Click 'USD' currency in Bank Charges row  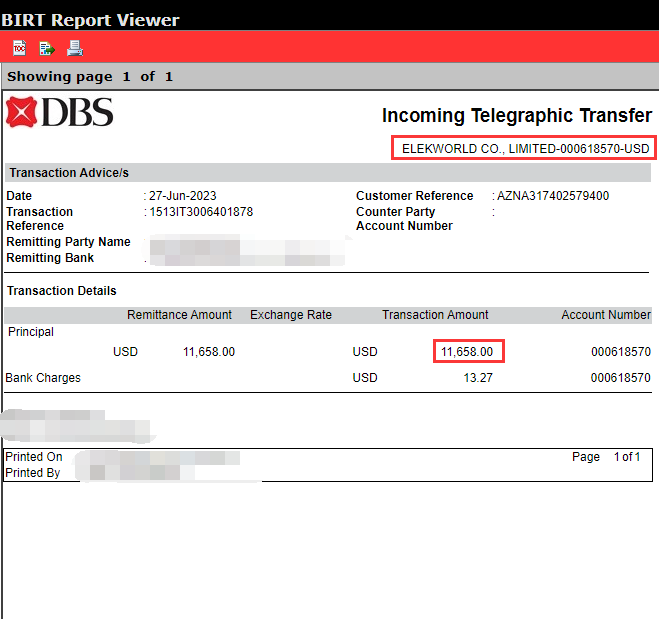point(365,378)
